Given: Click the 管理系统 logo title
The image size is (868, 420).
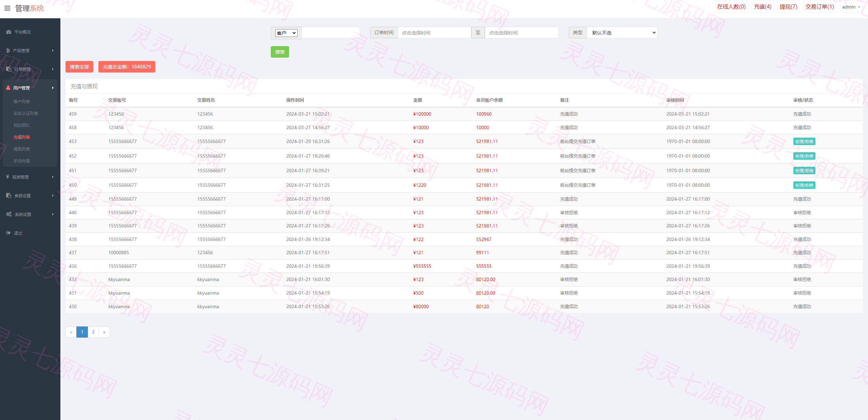Looking at the screenshot, I should 30,8.
